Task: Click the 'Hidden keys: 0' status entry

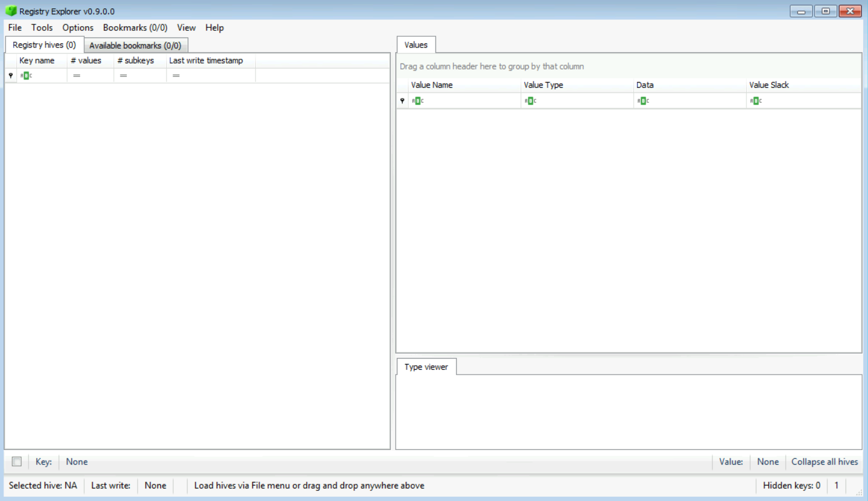Action: pos(791,486)
